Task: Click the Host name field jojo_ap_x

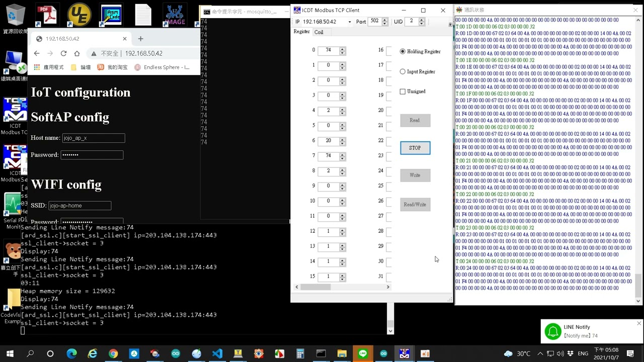Action: point(94,138)
